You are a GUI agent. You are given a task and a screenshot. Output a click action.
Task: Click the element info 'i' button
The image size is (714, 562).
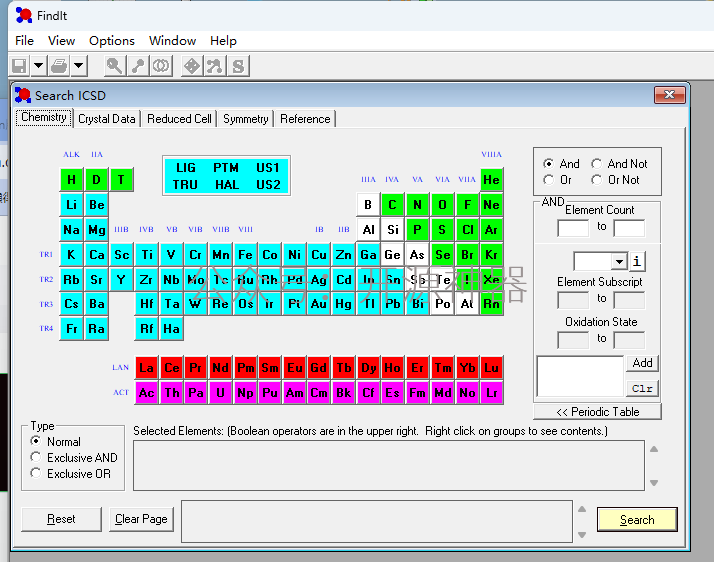[637, 261]
